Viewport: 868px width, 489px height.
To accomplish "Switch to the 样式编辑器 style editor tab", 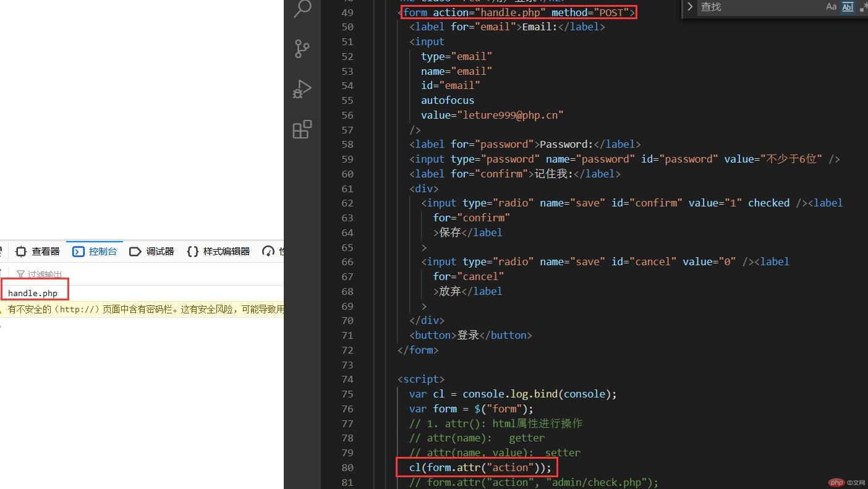I will pyautogui.click(x=219, y=252).
